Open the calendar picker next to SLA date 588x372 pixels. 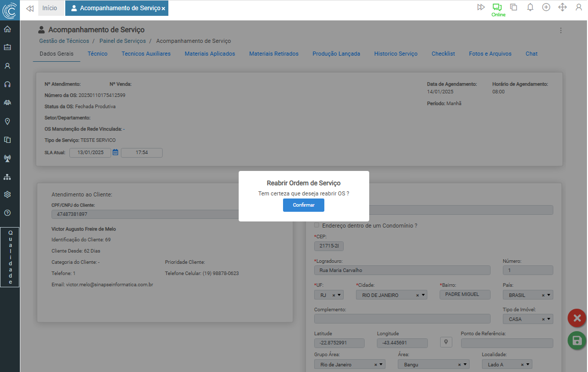point(116,152)
